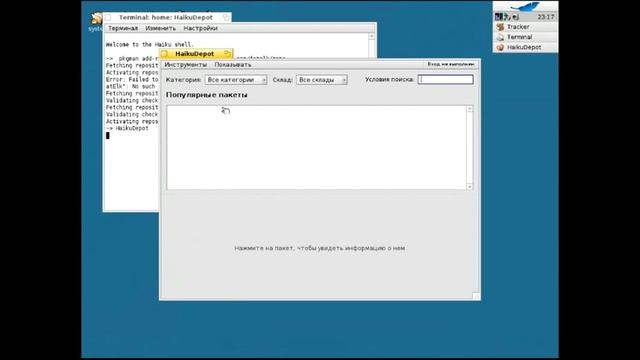Open the Показывать menu in HaikuDepot
This screenshot has width=640, height=360.
(x=233, y=64)
